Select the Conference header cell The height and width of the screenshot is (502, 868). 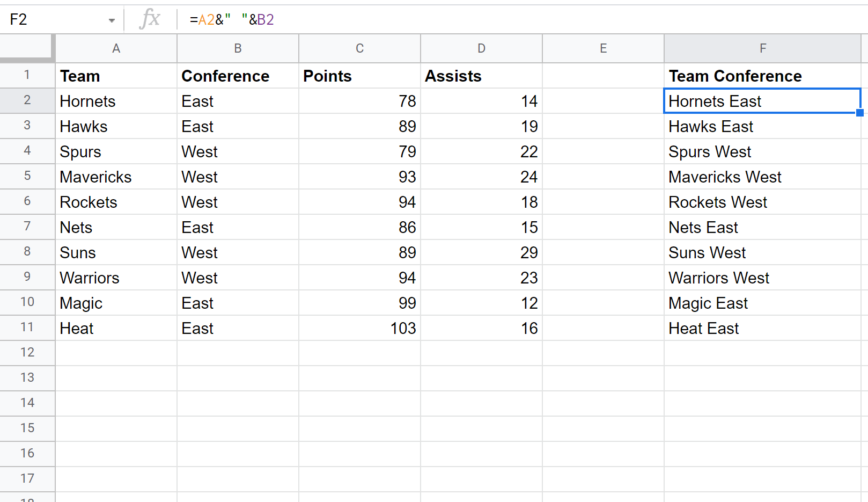pos(238,76)
